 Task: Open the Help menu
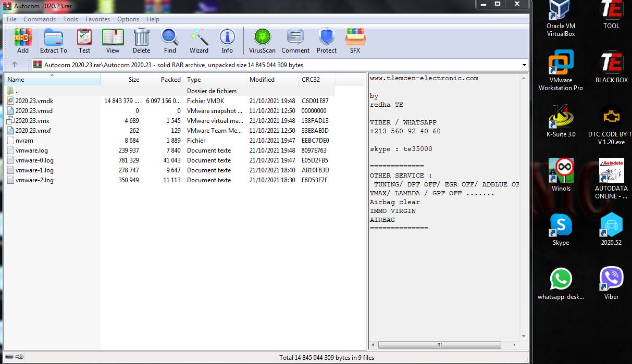point(153,19)
